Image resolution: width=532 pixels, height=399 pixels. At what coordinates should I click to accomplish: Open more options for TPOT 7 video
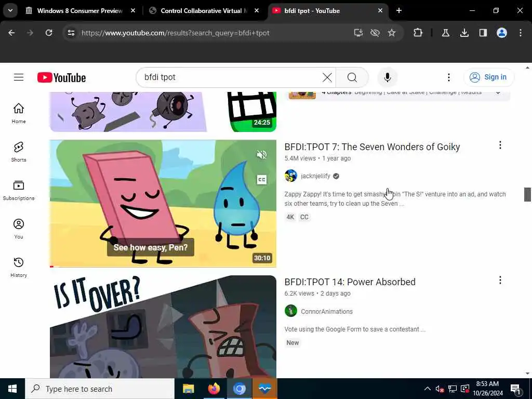click(x=500, y=145)
